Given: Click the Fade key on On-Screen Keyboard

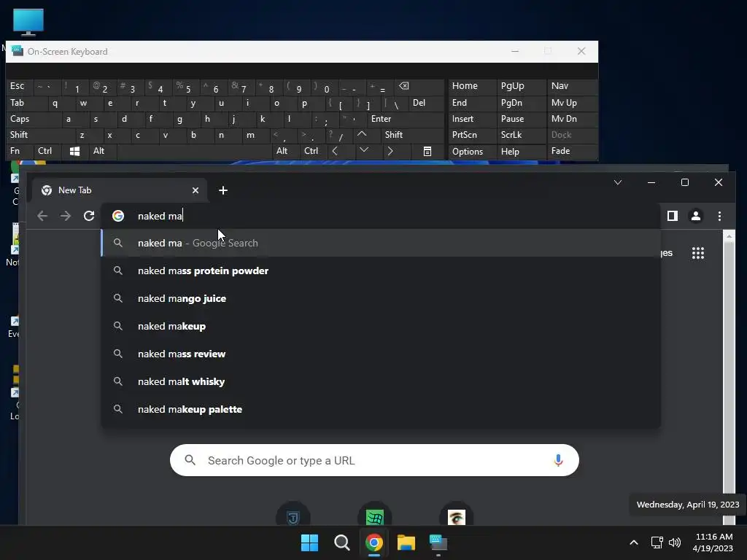Looking at the screenshot, I should tap(572, 151).
